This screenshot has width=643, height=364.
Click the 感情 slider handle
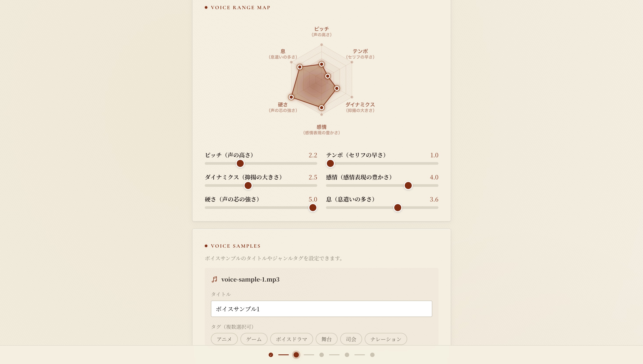pos(408,185)
